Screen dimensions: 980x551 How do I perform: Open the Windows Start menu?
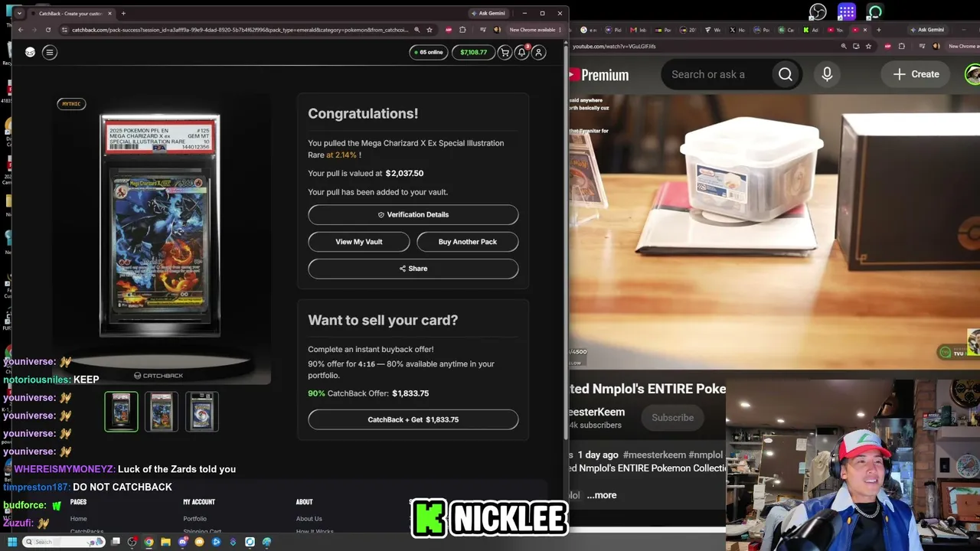11,542
